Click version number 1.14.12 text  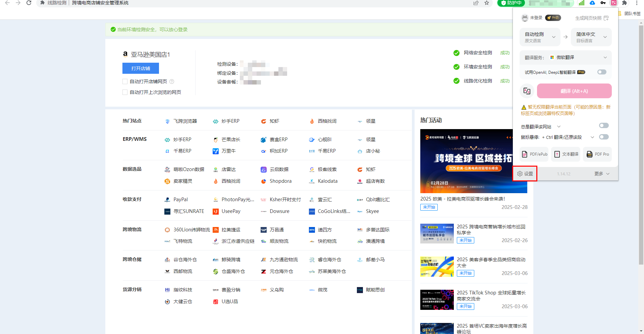click(563, 174)
